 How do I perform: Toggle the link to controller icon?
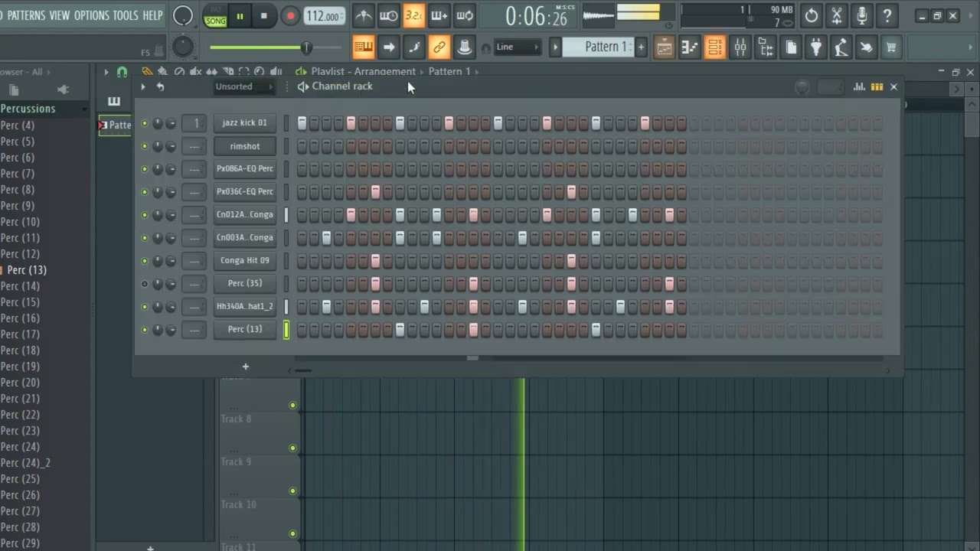(x=439, y=47)
